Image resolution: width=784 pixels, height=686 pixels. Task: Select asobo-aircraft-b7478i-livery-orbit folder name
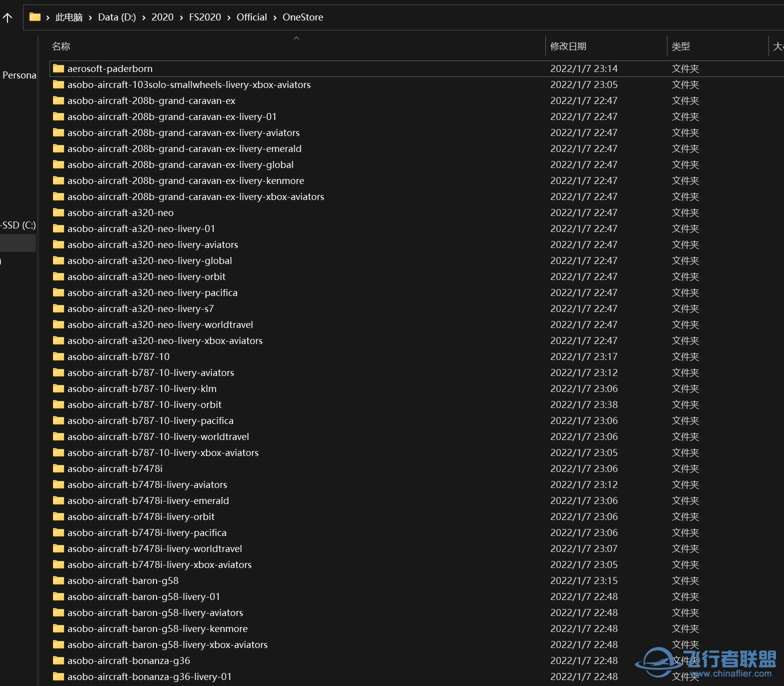coord(141,516)
